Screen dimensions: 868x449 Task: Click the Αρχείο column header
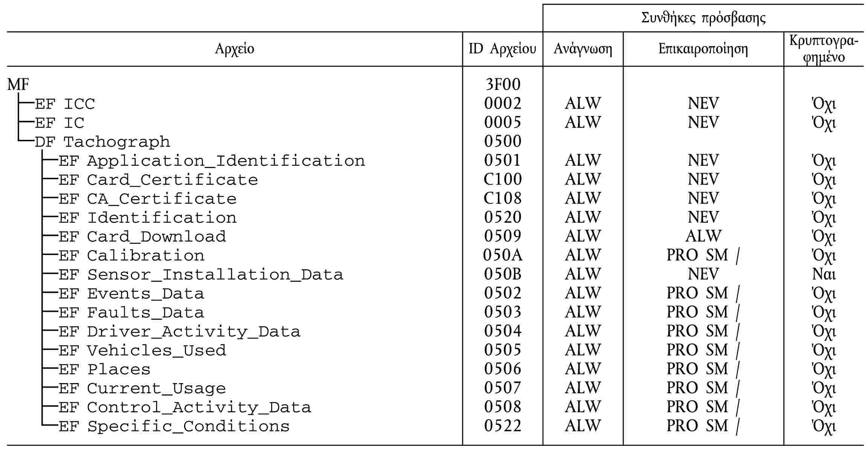point(234,49)
